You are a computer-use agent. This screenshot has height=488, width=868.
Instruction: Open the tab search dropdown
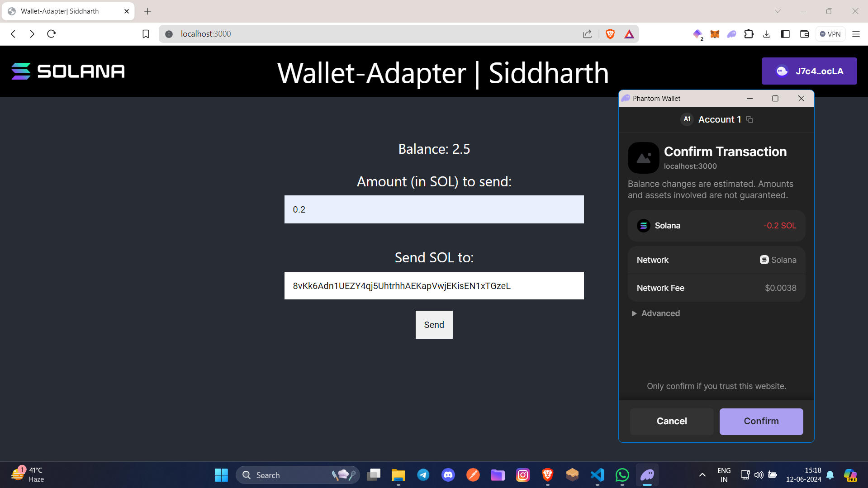point(778,11)
